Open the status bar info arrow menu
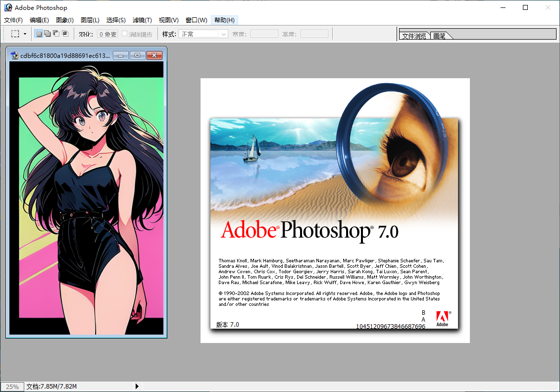The width and height of the screenshot is (560, 392). click(137, 387)
